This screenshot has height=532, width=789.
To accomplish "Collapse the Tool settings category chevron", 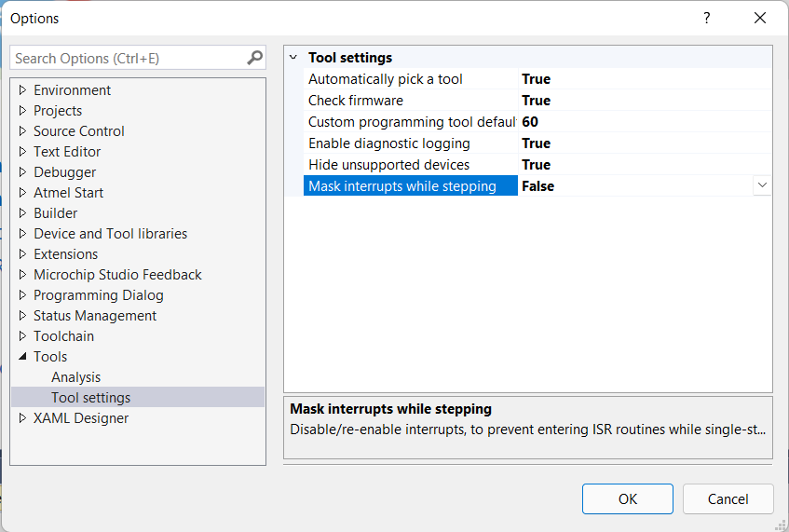I will pos(293,58).
